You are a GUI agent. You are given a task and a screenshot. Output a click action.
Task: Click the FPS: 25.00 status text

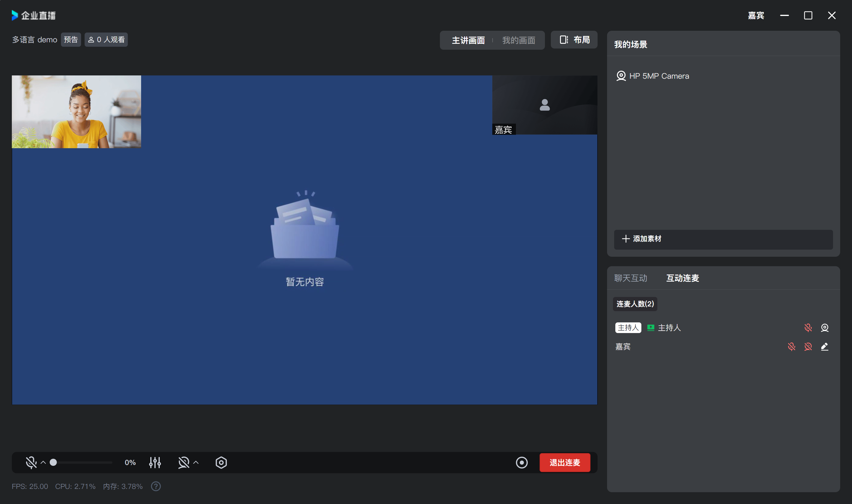(30, 486)
